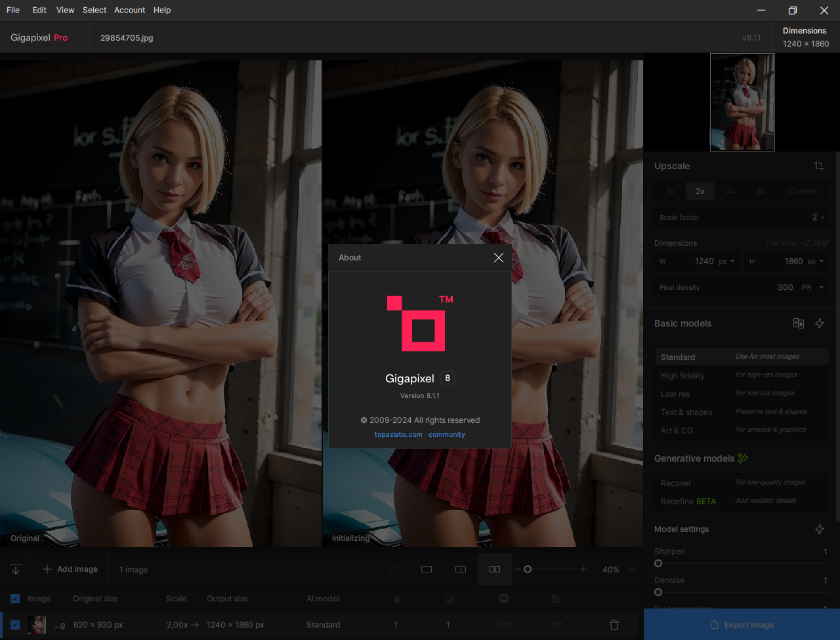Click the sharpen droplet column icon

pyautogui.click(x=396, y=599)
